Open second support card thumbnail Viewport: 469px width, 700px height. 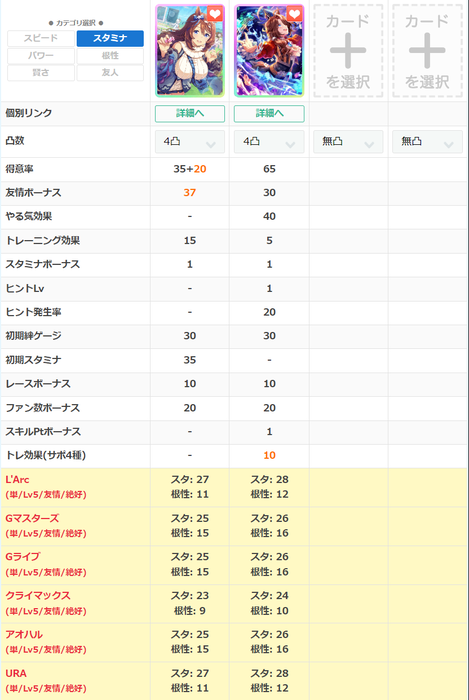[x=269, y=51]
